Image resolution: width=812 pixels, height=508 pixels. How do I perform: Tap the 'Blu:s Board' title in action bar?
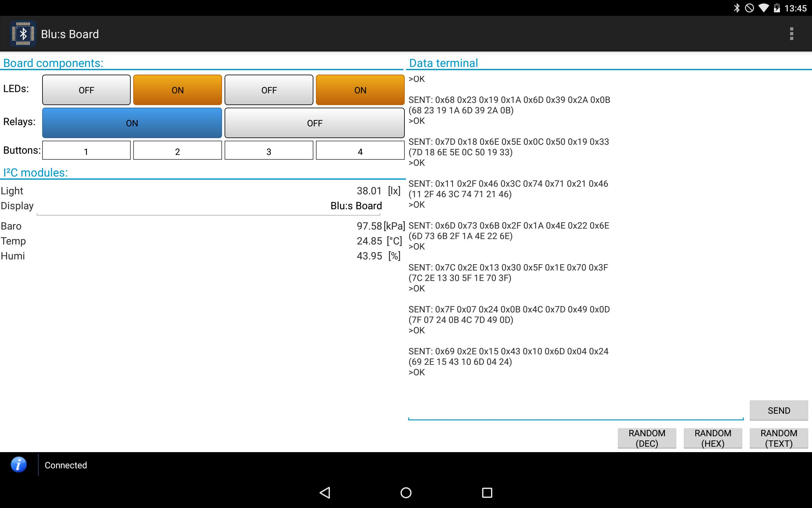pyautogui.click(x=70, y=34)
